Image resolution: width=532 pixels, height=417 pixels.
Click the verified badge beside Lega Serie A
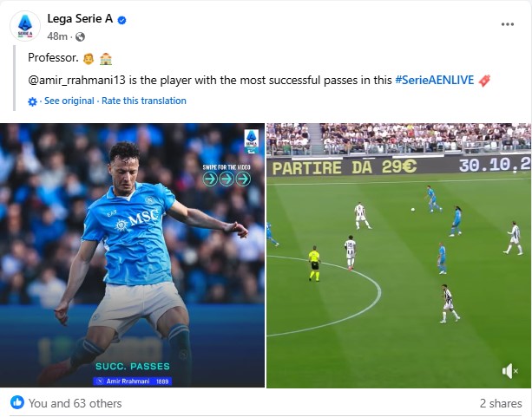[x=122, y=20]
